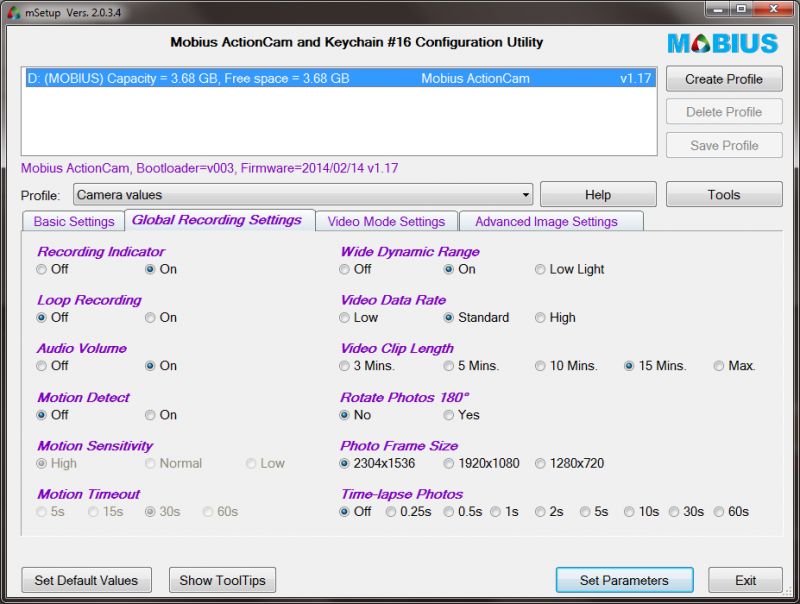Set Audio Volume to Off

tap(53, 366)
